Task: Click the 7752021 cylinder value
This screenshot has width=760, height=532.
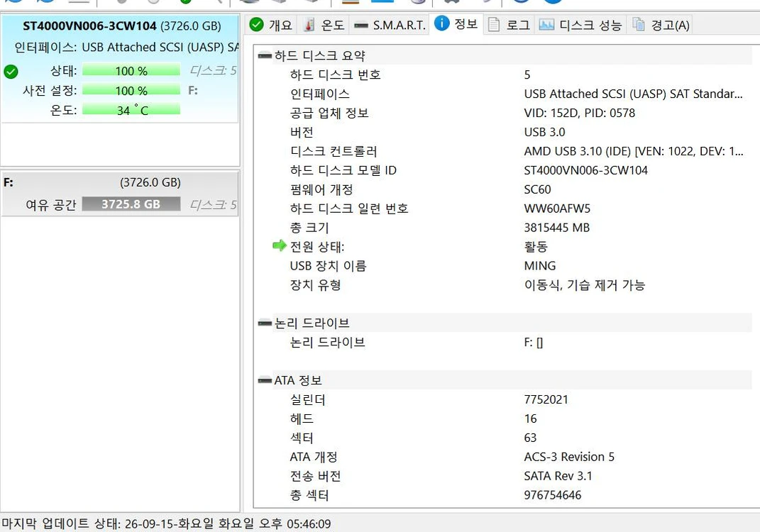Action: (x=546, y=399)
